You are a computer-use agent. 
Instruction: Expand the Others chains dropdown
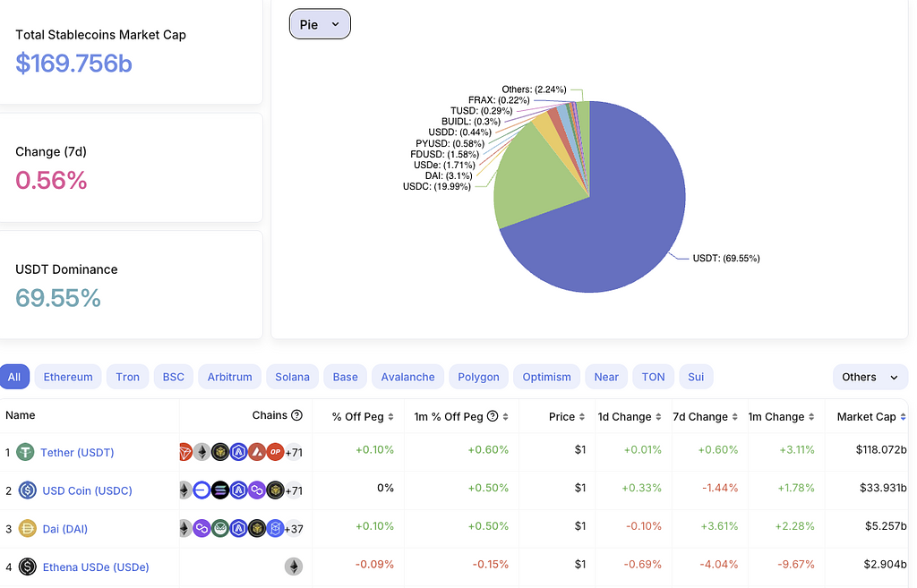click(x=870, y=377)
